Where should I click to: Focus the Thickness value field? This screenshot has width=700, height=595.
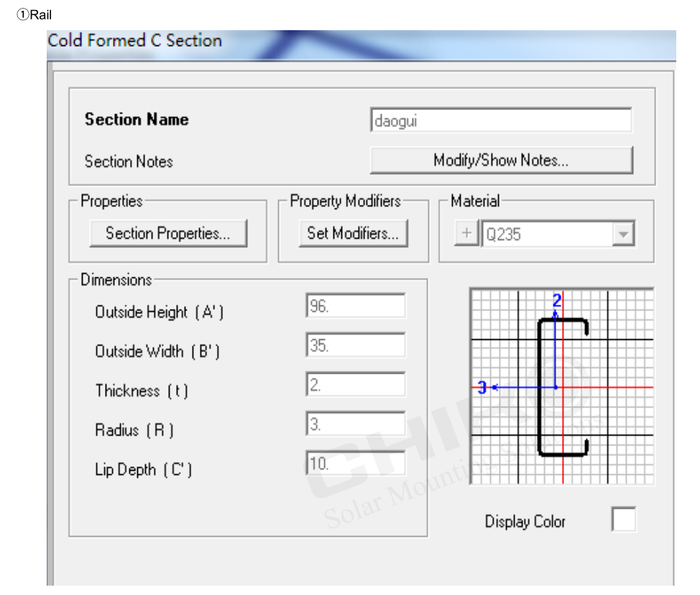355,385
